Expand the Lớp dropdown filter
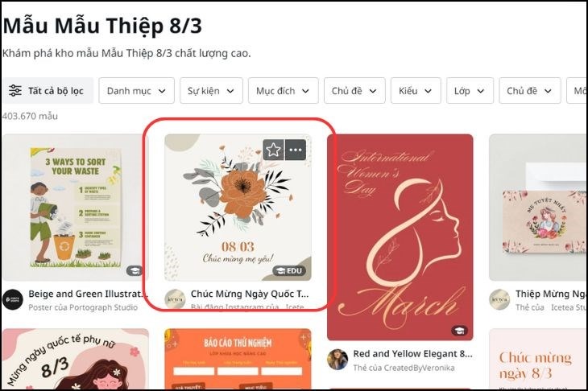 (x=470, y=91)
